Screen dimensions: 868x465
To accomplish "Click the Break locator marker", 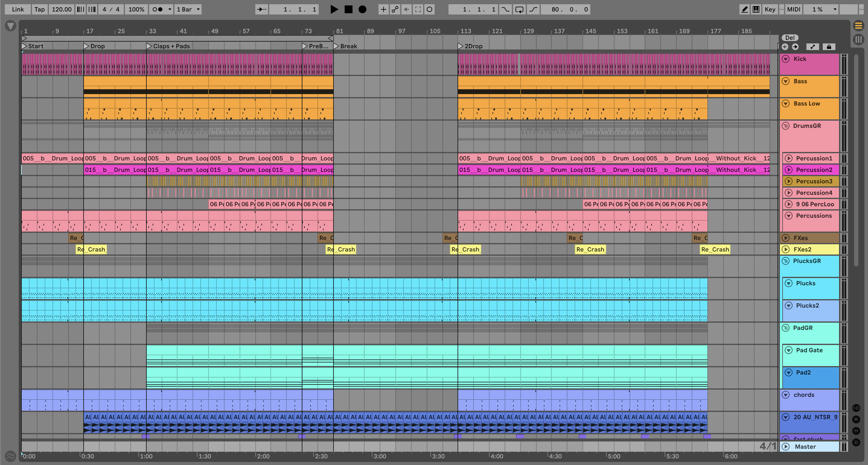I will (336, 46).
